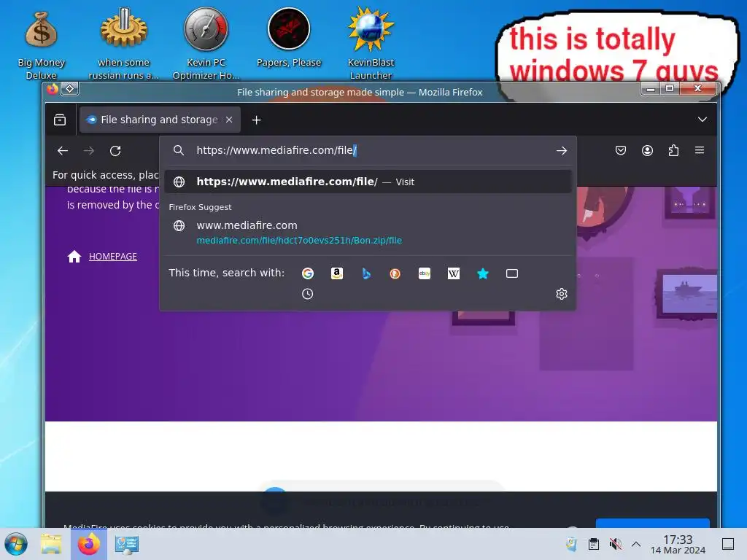747x560 pixels.
Task: Search this time with Google
Action: click(x=308, y=273)
